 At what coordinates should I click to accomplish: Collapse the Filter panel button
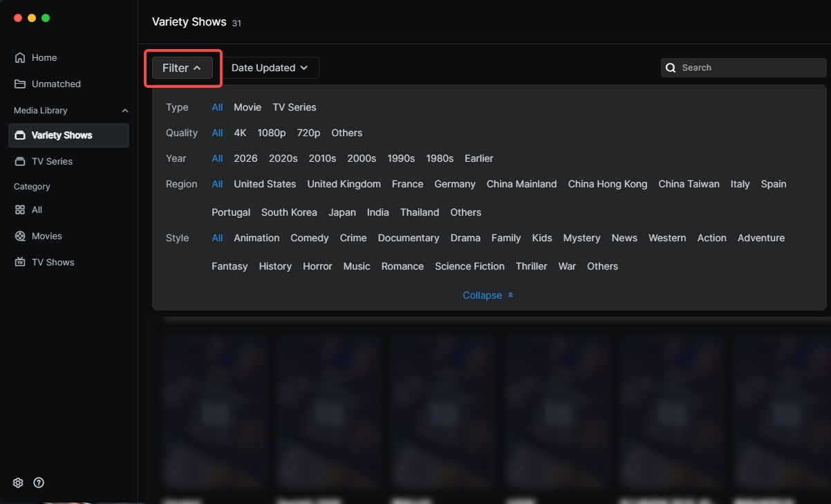[x=182, y=68]
